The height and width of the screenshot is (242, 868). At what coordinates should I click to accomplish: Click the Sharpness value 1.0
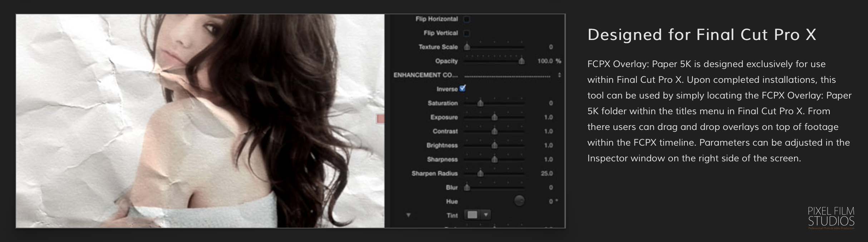point(548,159)
